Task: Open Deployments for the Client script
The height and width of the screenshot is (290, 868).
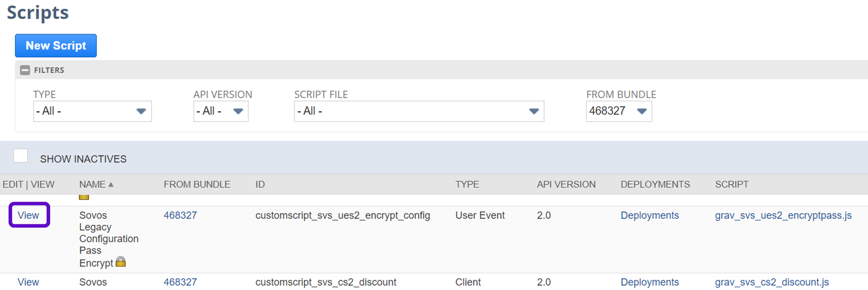Action: [x=649, y=282]
